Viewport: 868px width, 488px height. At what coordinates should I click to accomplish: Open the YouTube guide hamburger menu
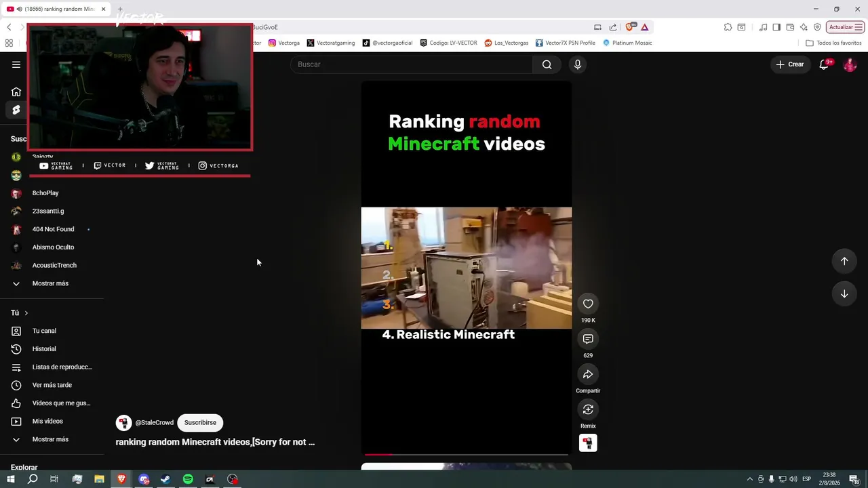click(16, 64)
